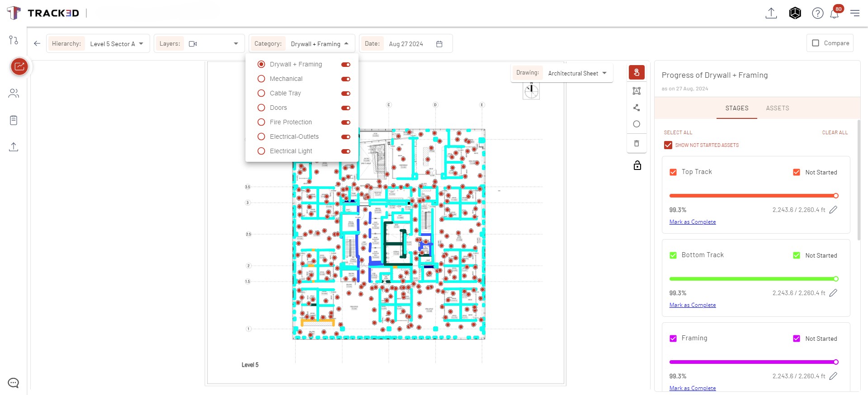868x395 pixels.
Task: Collapse the Category Drywall + Framing dropdown
Action: tap(302, 44)
